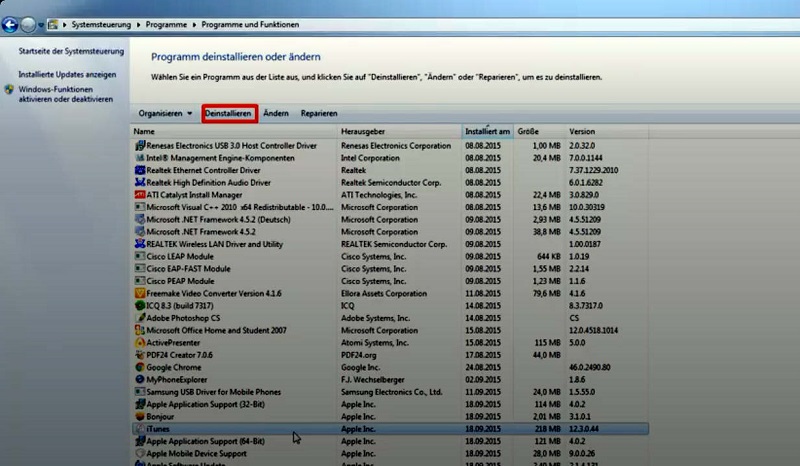The height and width of the screenshot is (466, 800).
Task: Select Cisco EAP-FAST Module icon
Action: click(x=140, y=268)
